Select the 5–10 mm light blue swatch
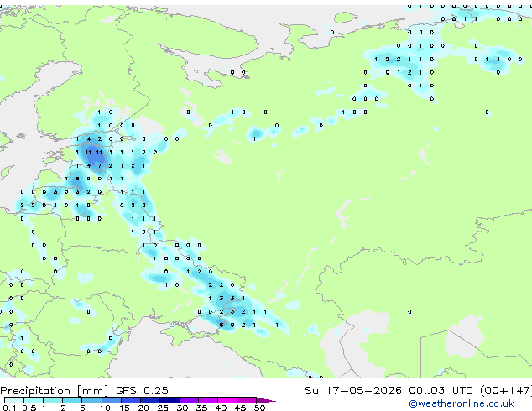This screenshot has width=532, height=411. pyautogui.click(x=91, y=400)
